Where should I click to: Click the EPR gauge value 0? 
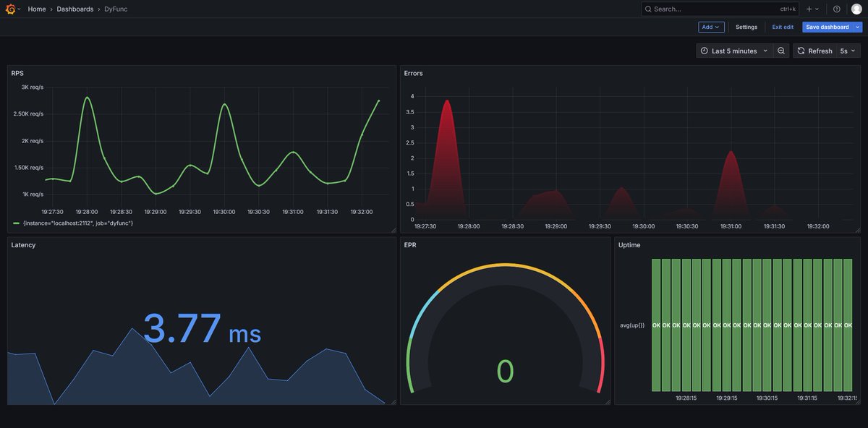coord(505,371)
